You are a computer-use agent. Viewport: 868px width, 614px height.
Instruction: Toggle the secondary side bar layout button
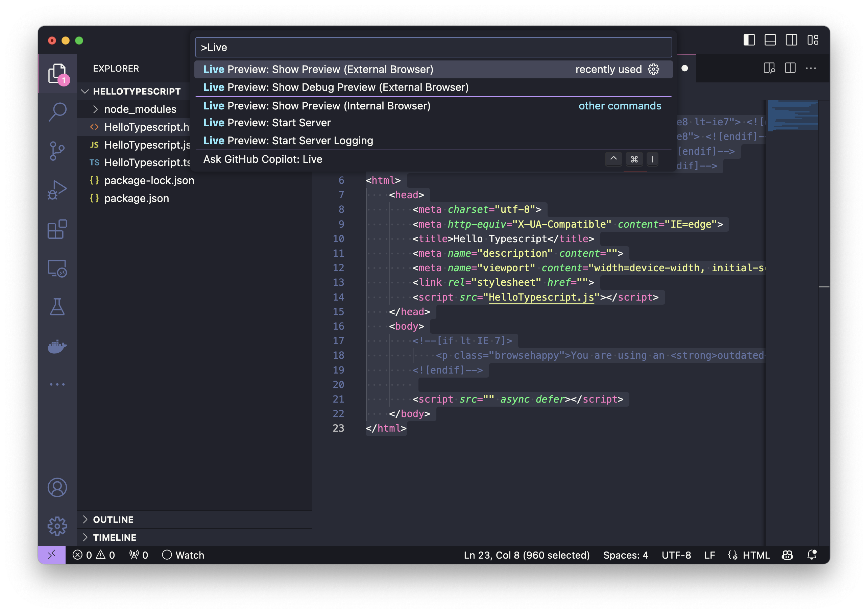pos(791,40)
